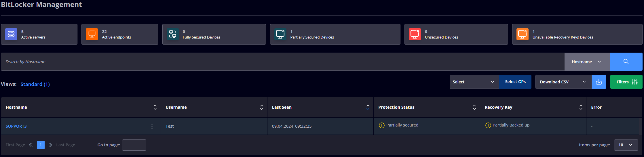The image size is (644, 157).
Task: Click the Partially secured warning icon
Action: [382, 125]
